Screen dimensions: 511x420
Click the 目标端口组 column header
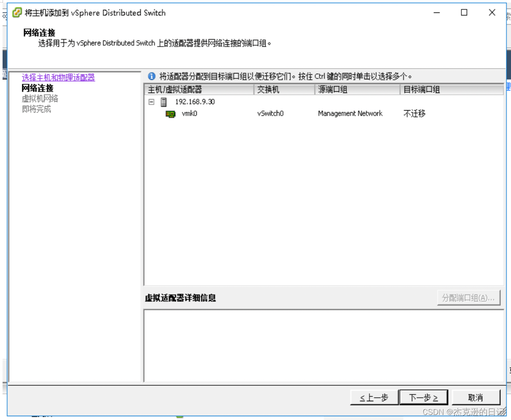452,90
